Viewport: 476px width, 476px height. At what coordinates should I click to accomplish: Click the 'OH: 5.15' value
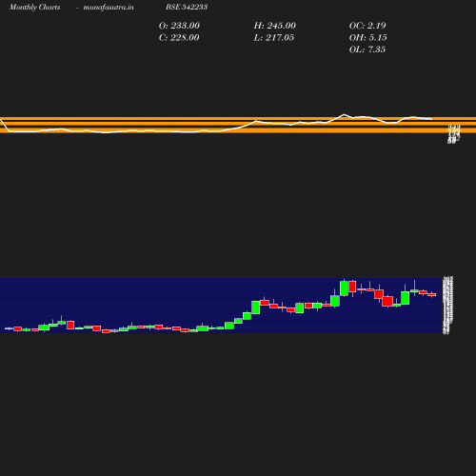coord(367,38)
